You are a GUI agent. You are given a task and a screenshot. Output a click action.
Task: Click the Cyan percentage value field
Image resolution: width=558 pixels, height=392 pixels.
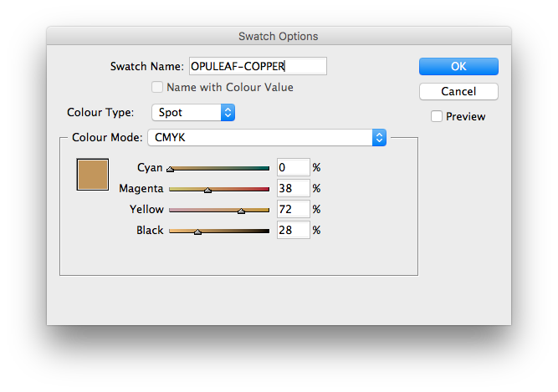coord(293,167)
